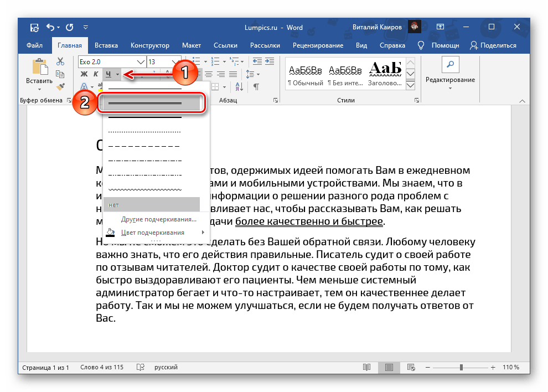Toggle underline Ч button

pyautogui.click(x=108, y=74)
